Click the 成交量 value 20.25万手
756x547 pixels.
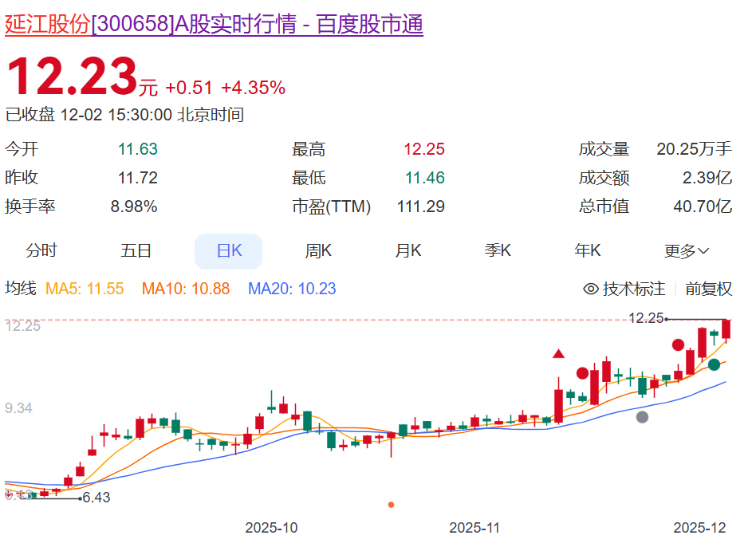click(695, 149)
